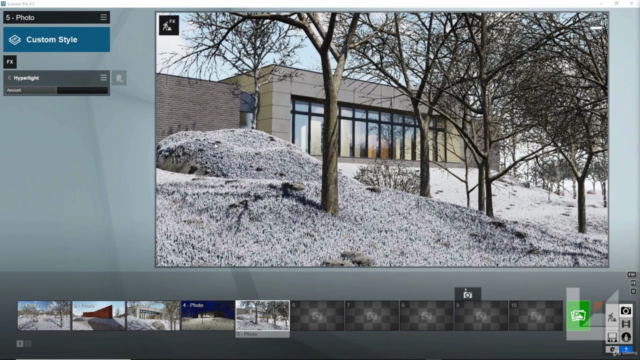Select the third photo thumbnail
This screenshot has height=360, width=640.
click(153, 316)
